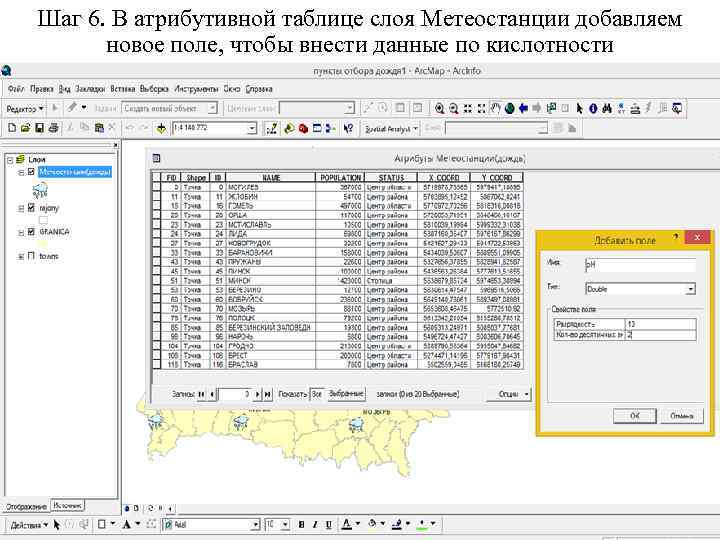
Task: Toggle visibility checkbox of GRANICA layer
Action: pos(31,231)
